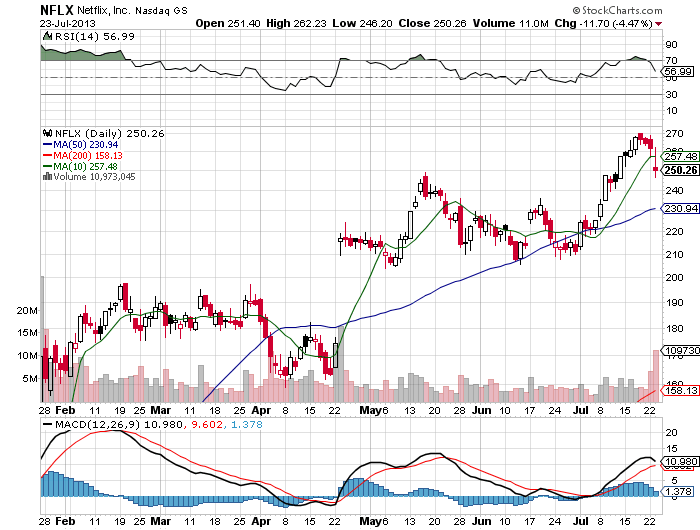Click the red 9.602 MACD signal value

207,425
